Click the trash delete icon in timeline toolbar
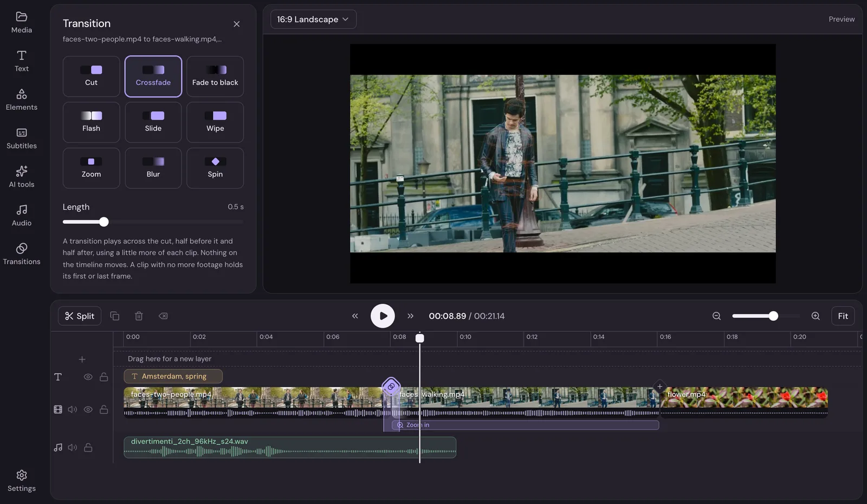This screenshot has height=504, width=867. click(x=139, y=316)
